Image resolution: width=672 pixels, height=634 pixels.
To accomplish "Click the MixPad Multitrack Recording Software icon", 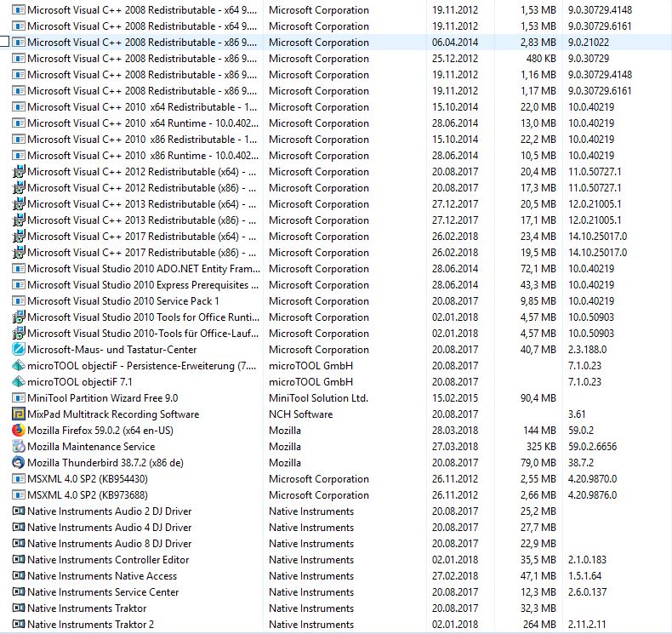I will 19,414.
